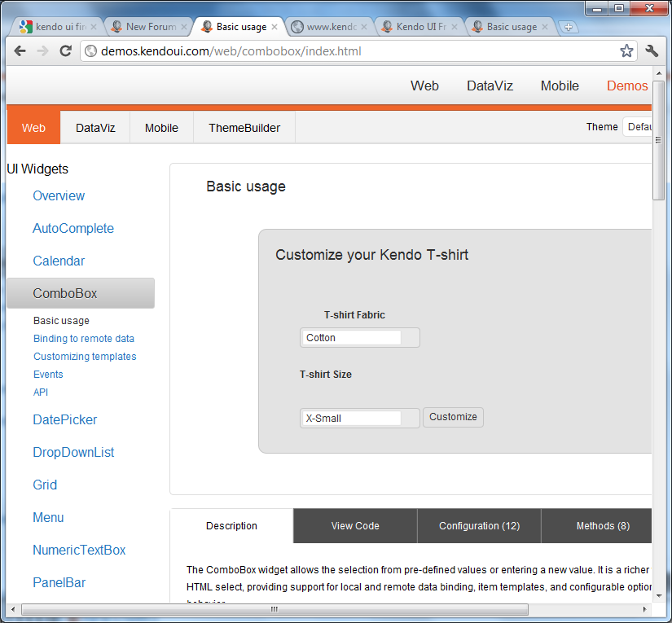The image size is (672, 623).
Task: Open the AutoComplete widget link
Action: pyautogui.click(x=73, y=228)
